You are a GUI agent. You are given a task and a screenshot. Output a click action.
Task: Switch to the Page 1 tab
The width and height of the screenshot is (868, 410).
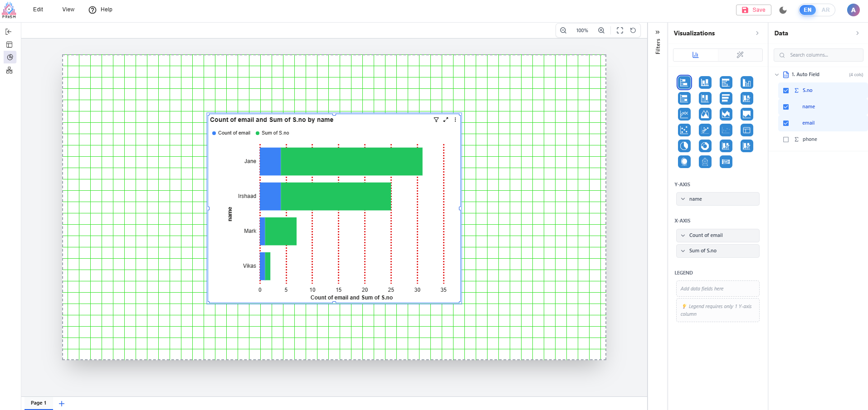coord(39,403)
